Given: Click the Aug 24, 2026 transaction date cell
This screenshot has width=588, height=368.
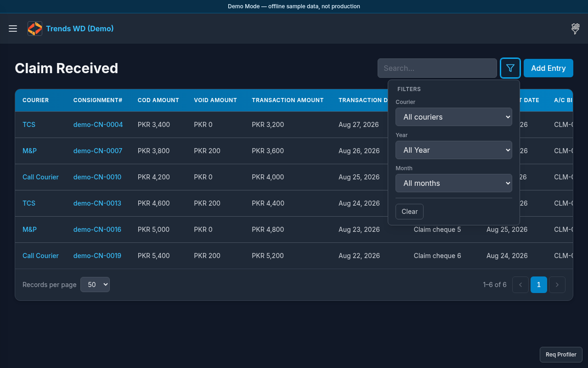Looking at the screenshot, I should tap(359, 203).
